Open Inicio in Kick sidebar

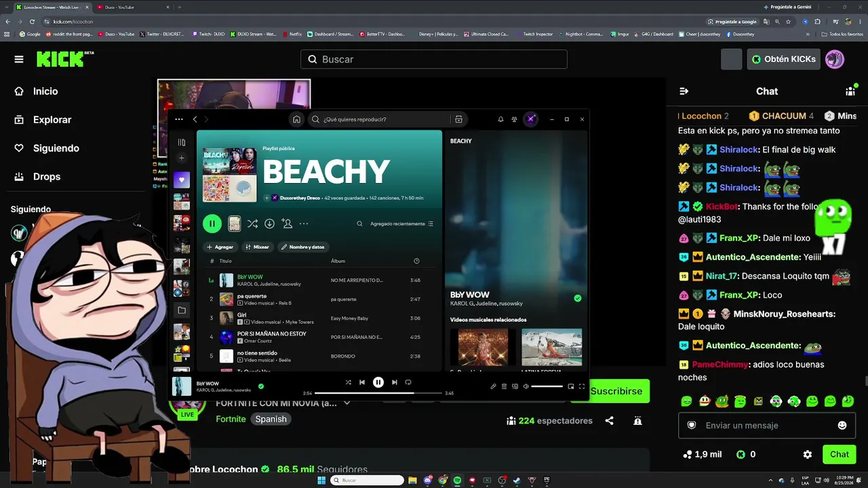(45, 91)
